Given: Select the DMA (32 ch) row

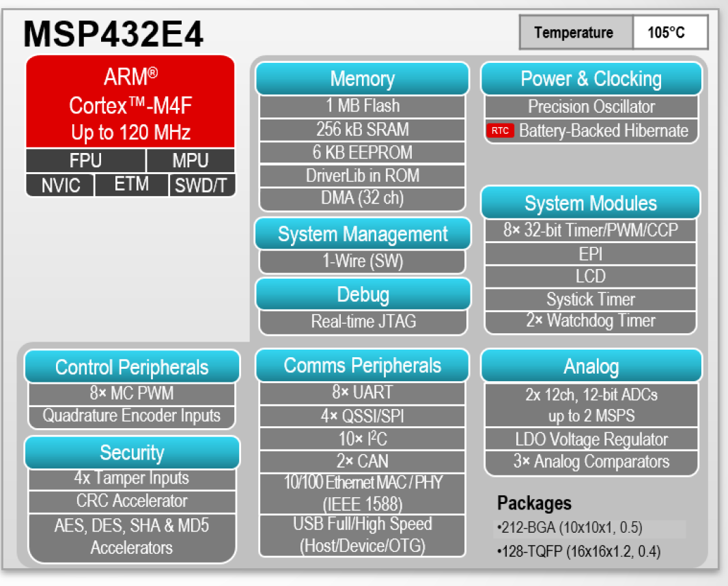Looking at the screenshot, I should pyautogui.click(x=362, y=199).
